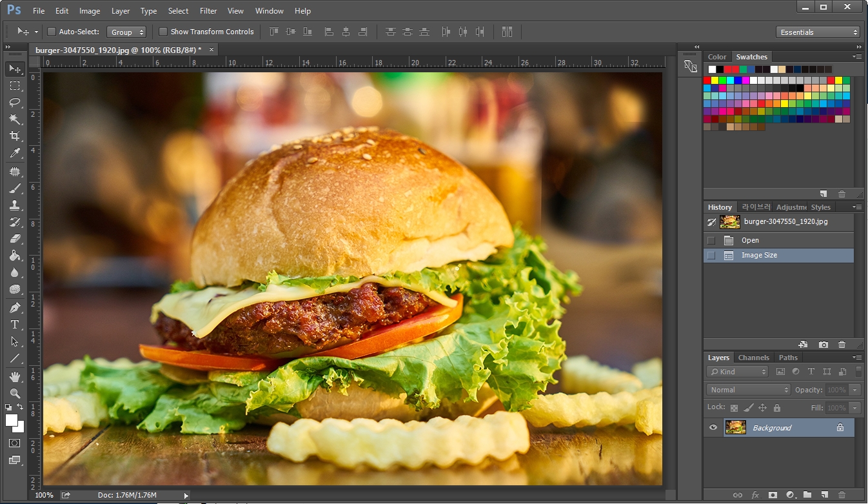Open the Essentials workspace dropdown
The height and width of the screenshot is (504, 868).
pos(818,32)
